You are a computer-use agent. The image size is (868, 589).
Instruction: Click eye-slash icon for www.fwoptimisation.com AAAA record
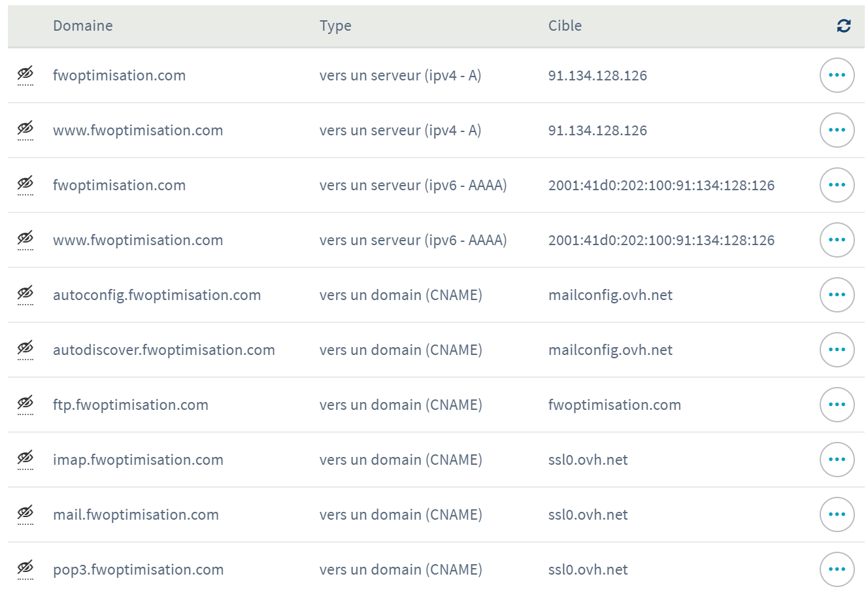25,239
